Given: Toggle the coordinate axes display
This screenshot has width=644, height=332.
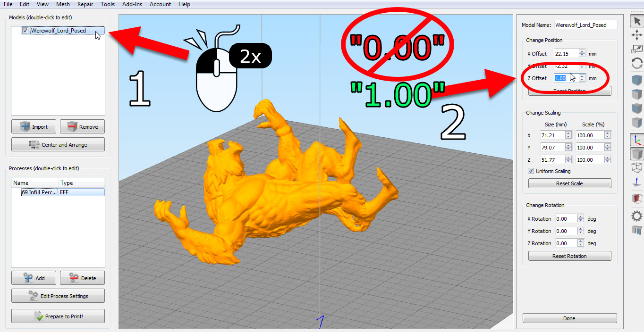Looking at the screenshot, I should coord(636,140).
